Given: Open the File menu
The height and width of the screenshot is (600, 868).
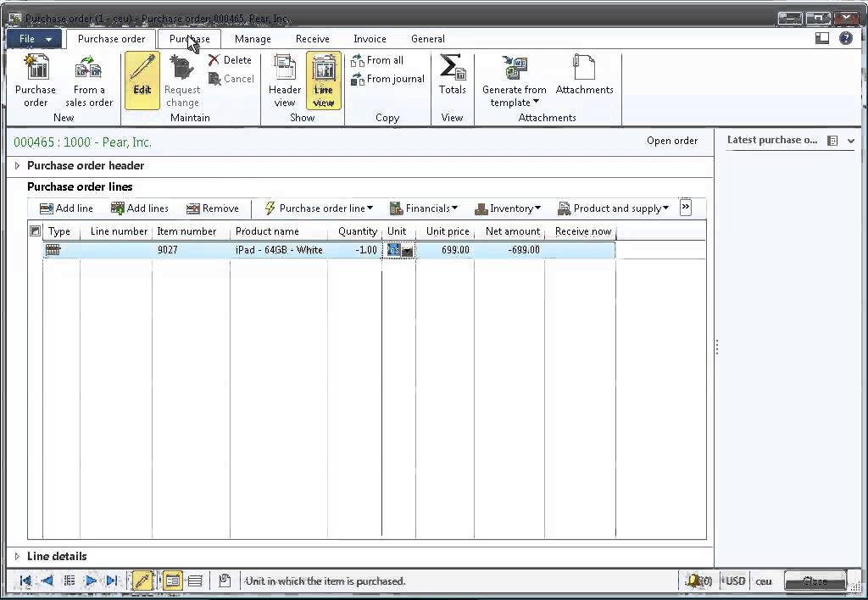Looking at the screenshot, I should point(34,39).
